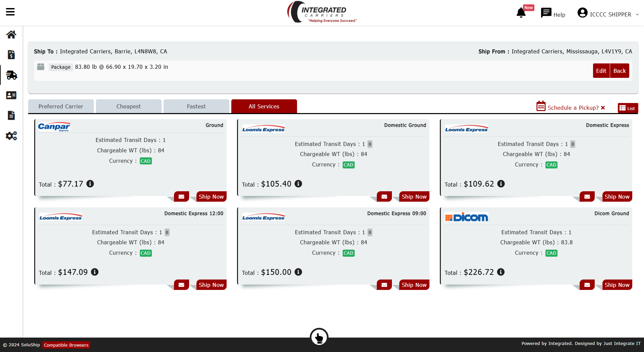Open Help chat icon
Screen dimensions: 644x352
[546, 13]
